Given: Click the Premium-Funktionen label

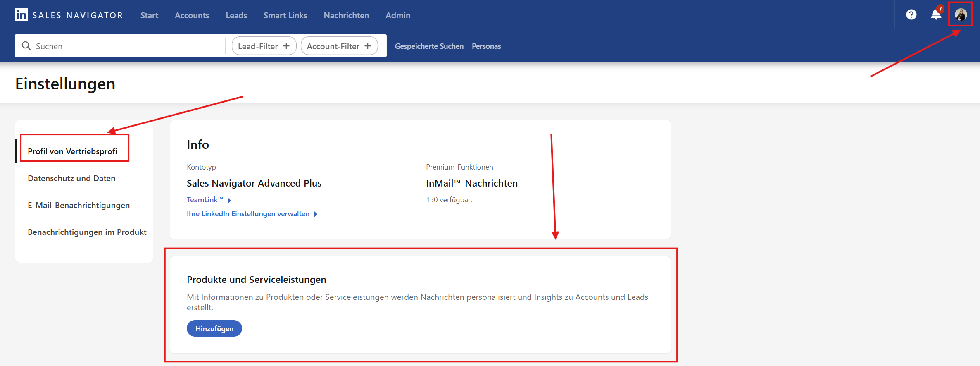Looking at the screenshot, I should tap(459, 167).
